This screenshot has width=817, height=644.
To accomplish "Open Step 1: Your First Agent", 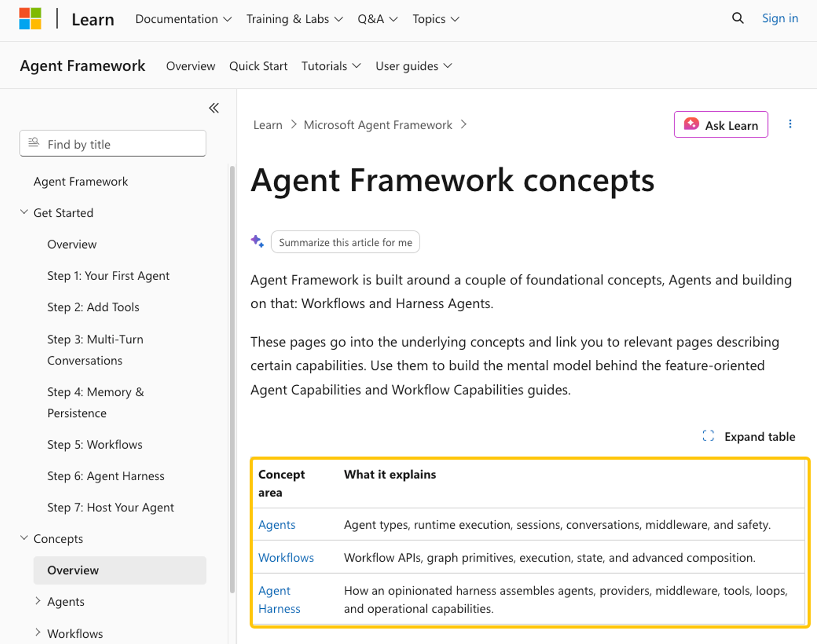I will click(108, 276).
